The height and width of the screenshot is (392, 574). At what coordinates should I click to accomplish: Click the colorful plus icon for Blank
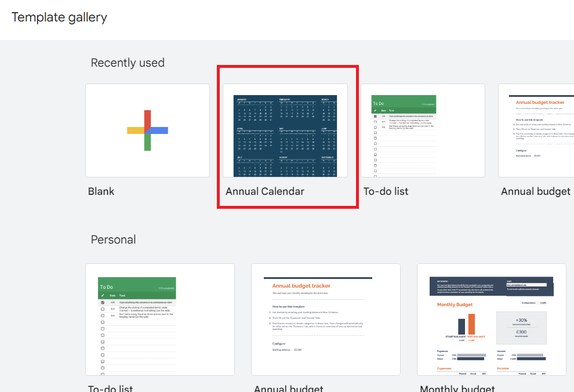tap(147, 130)
